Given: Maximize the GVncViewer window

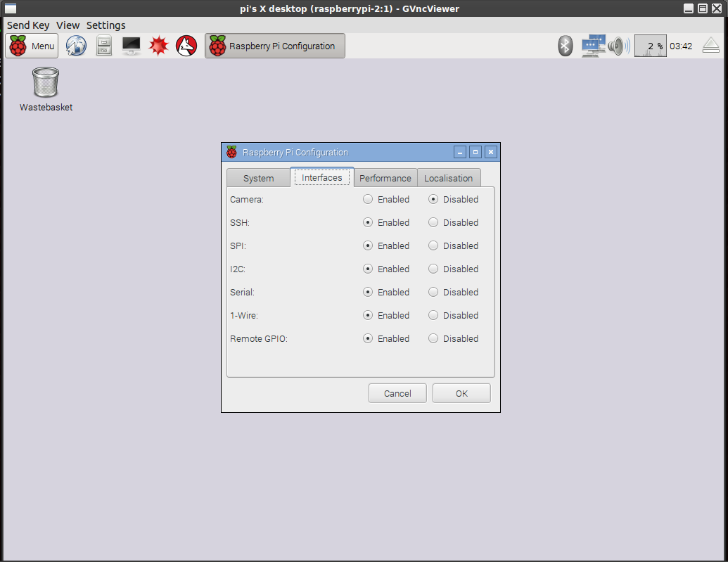Looking at the screenshot, I should pyautogui.click(x=703, y=8).
